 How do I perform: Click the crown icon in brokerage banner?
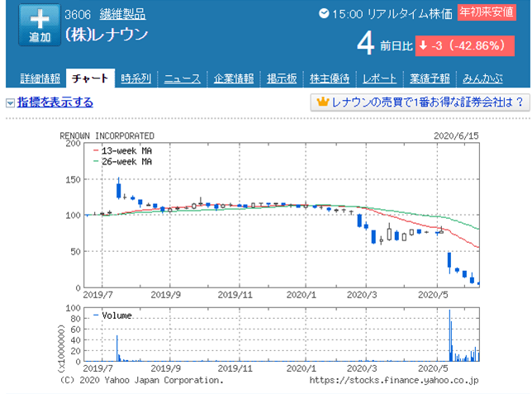[x=323, y=102]
